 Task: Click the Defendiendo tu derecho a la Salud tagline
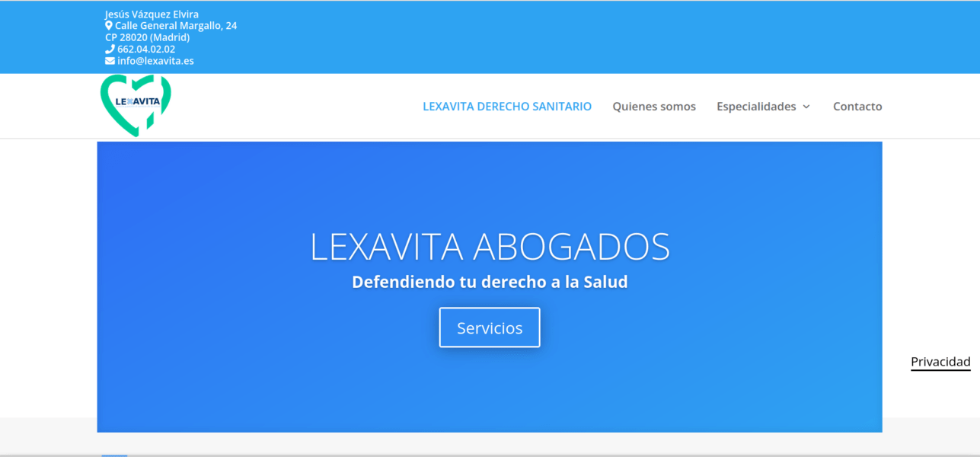point(490,282)
